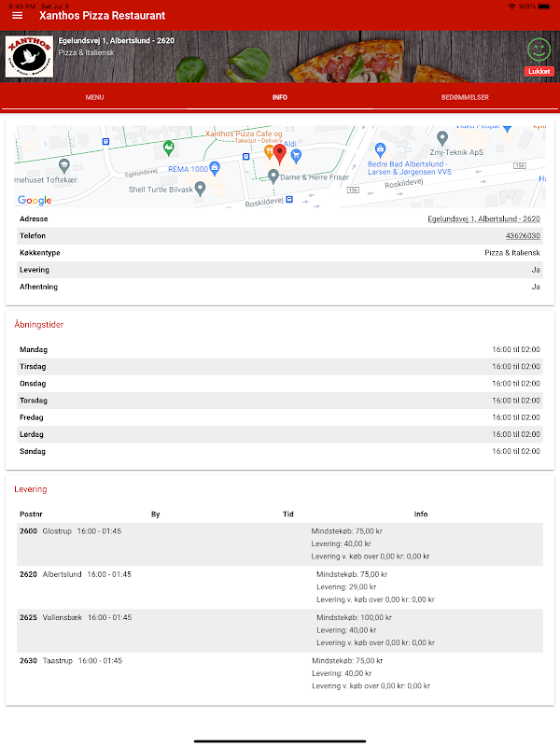Viewport: 560px width, 747px height.
Task: Tap the Wi-Fi icon in status bar
Action: coord(512,7)
